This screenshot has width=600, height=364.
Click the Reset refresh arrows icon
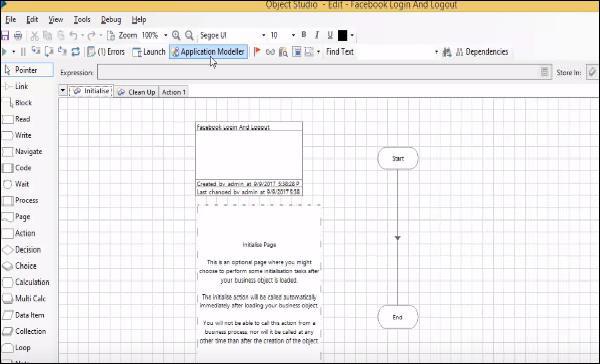75,52
